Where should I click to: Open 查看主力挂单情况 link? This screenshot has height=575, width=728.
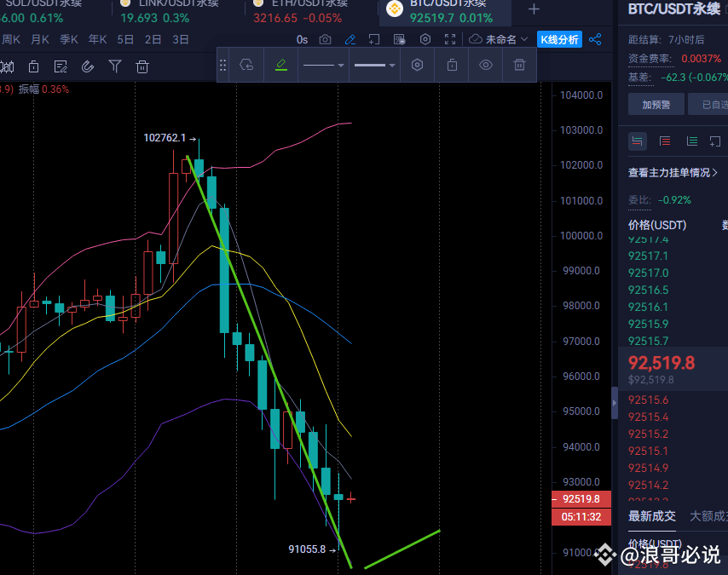[673, 171]
